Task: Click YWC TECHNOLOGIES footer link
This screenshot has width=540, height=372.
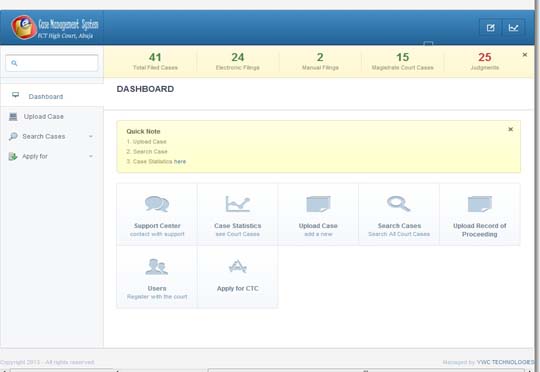Action: (x=506, y=362)
